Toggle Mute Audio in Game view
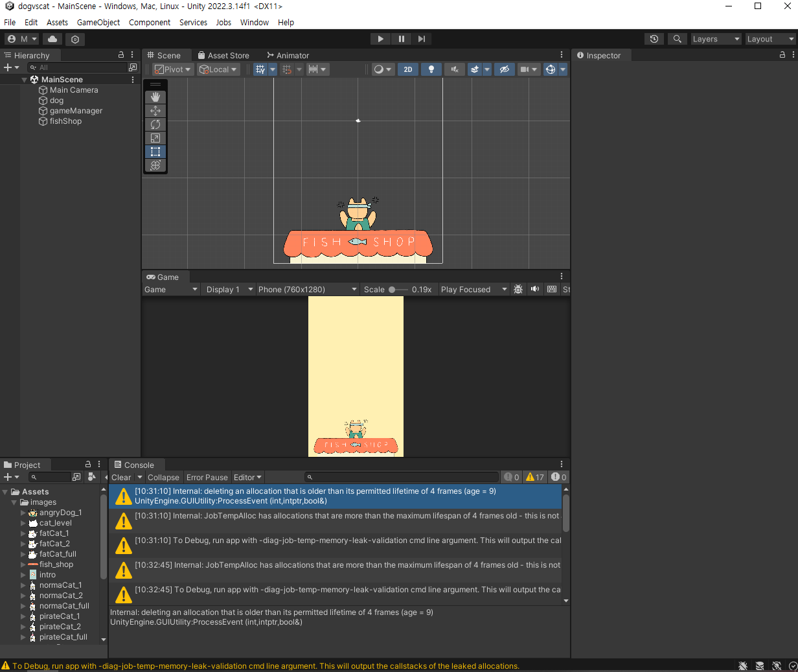Image resolution: width=798 pixels, height=672 pixels. pos(534,290)
